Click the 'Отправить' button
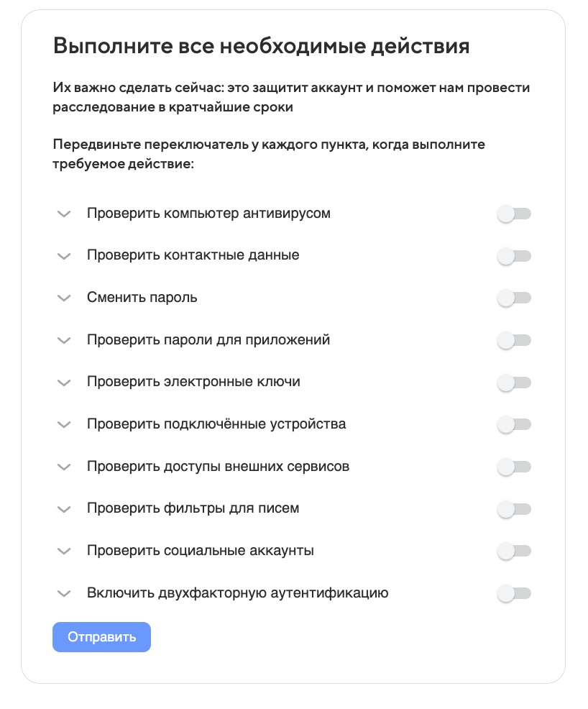 pyautogui.click(x=101, y=637)
